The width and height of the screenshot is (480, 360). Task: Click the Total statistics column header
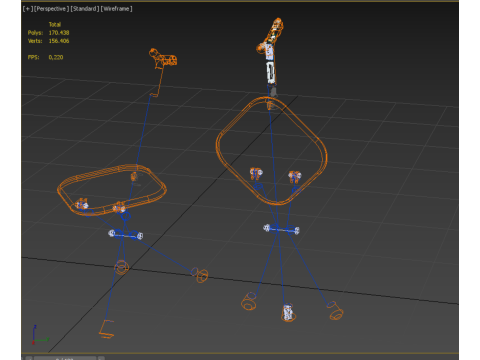55,24
